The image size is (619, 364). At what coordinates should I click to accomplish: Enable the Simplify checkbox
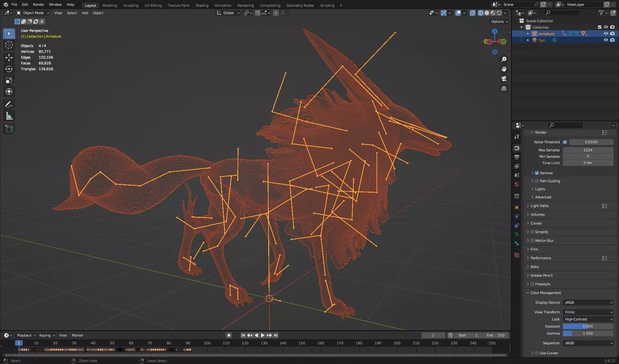(532, 232)
